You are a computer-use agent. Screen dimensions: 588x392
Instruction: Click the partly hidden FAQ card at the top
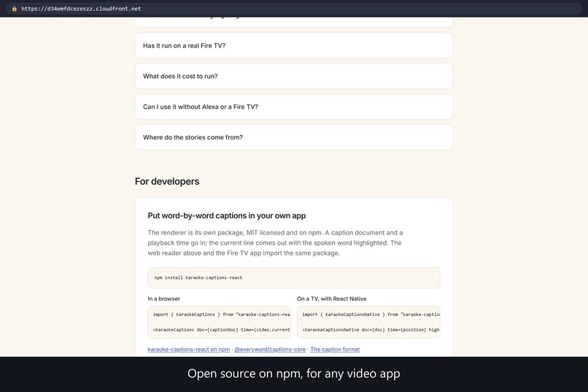coord(293,22)
